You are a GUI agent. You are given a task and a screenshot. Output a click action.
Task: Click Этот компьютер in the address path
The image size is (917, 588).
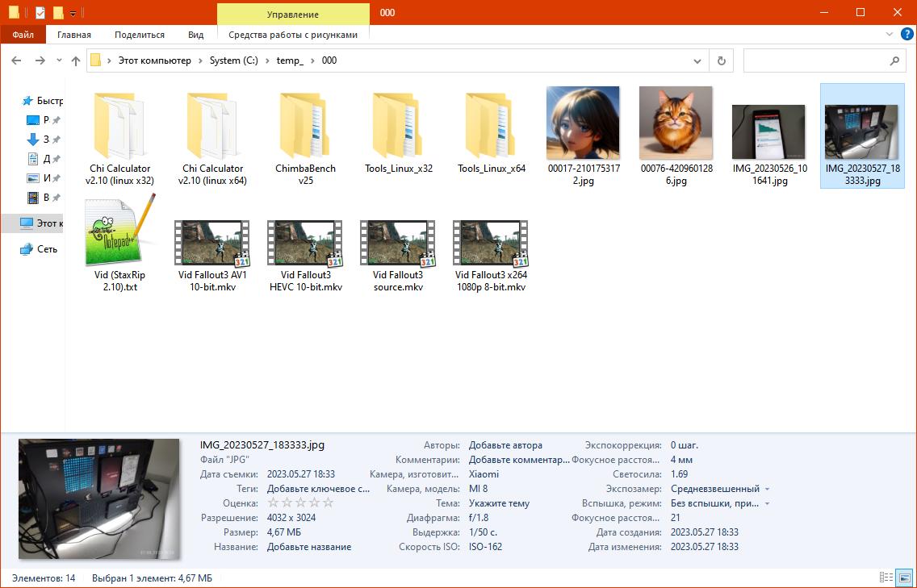pyautogui.click(x=155, y=60)
